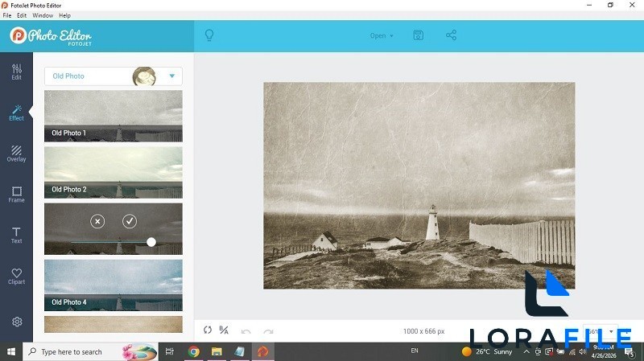Expand the Old Photo effect category dropdown
The width and height of the screenshot is (644, 361).
114,76
